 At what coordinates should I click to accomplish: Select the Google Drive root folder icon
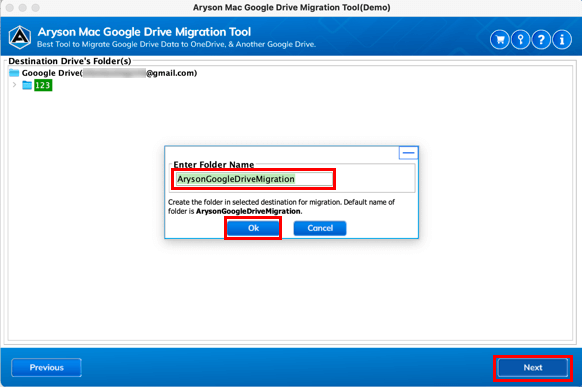[14, 73]
